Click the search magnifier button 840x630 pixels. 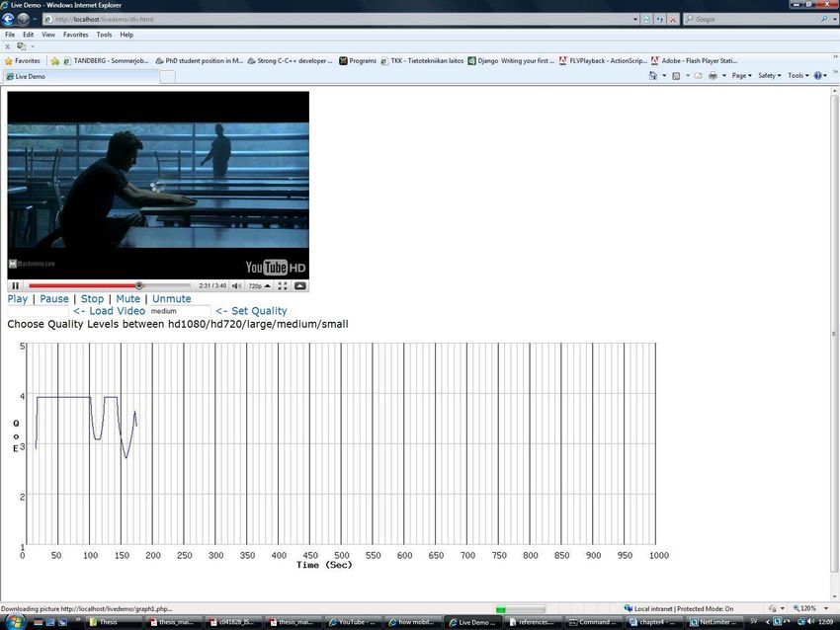(824, 20)
